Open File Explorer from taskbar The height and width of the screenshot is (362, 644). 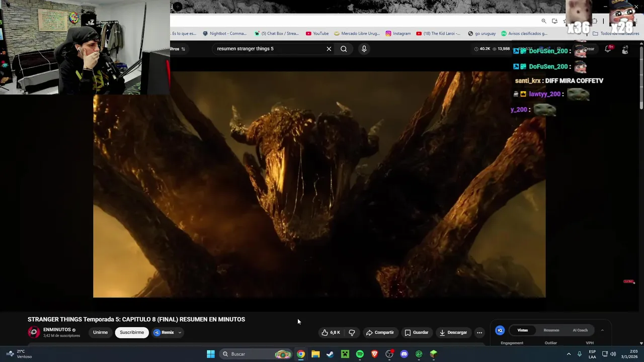(x=315, y=354)
